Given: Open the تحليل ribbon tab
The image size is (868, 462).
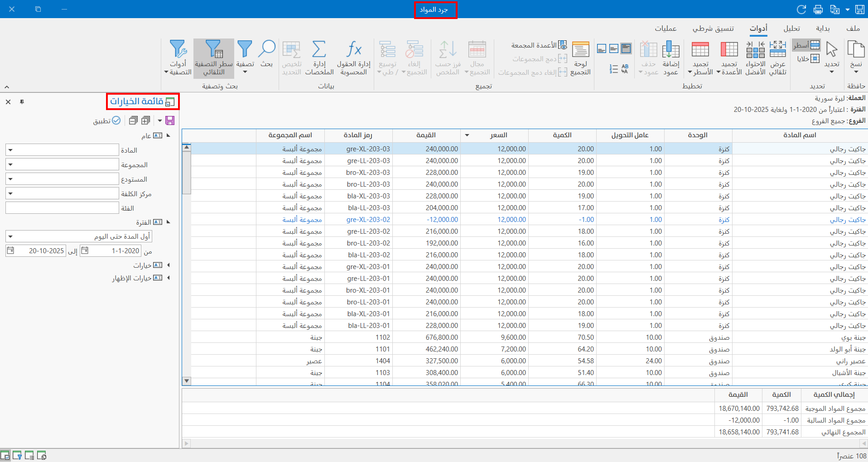Looking at the screenshot, I should pyautogui.click(x=791, y=29).
